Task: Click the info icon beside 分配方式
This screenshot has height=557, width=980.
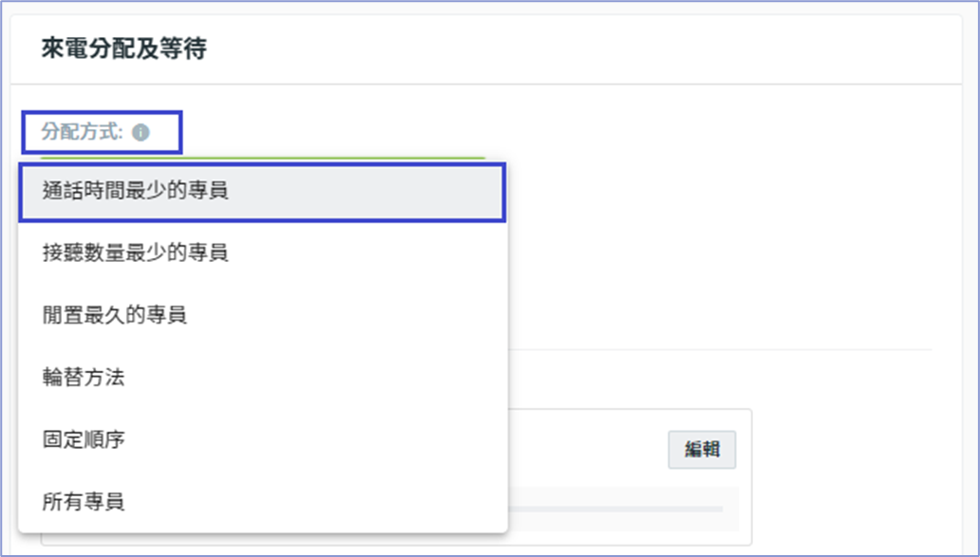Action: click(141, 133)
